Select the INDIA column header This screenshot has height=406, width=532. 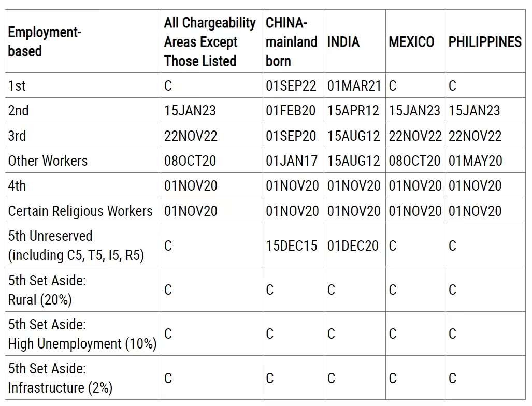[x=343, y=42]
